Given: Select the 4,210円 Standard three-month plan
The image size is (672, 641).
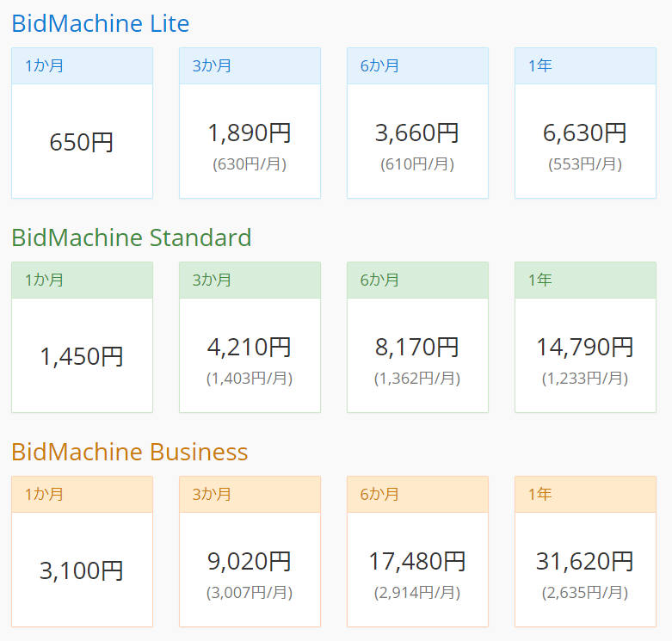Looking at the screenshot, I should (250, 348).
